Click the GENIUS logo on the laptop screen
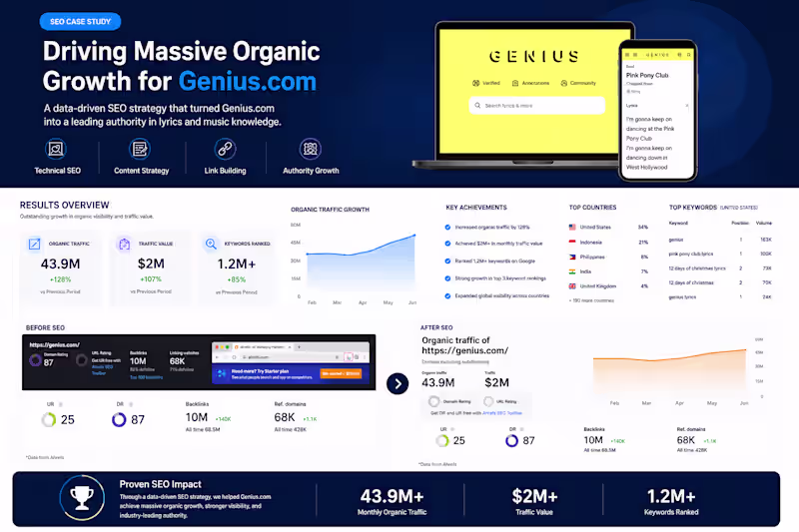799x532 pixels. point(534,56)
